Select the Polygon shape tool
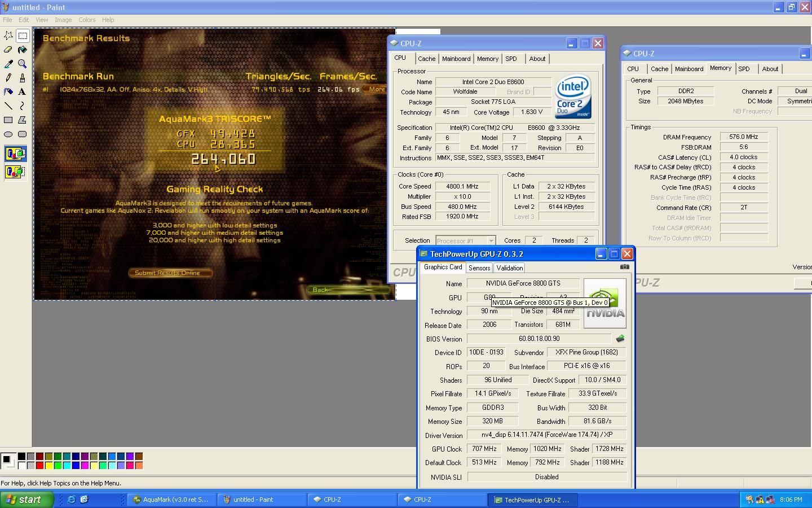 [23, 120]
